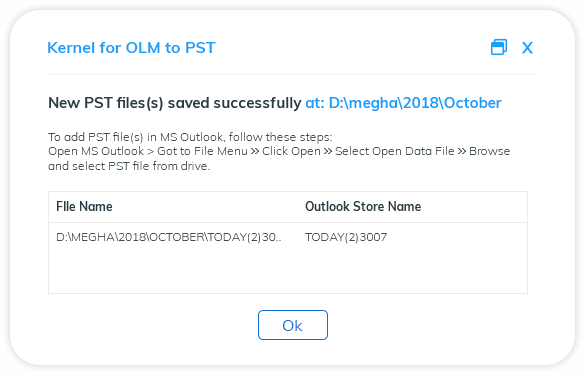Click the Got to File Menu step text

click(x=202, y=151)
